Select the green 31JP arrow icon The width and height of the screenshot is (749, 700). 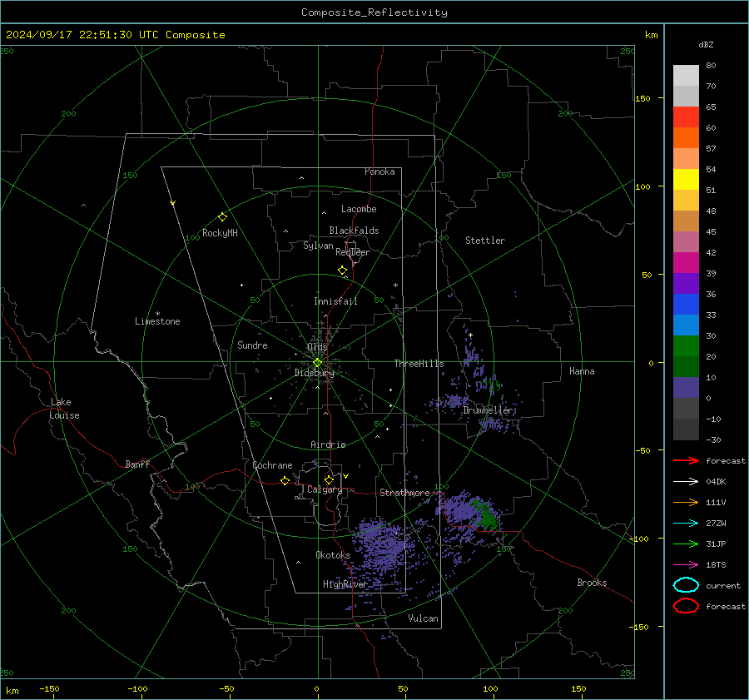click(686, 544)
